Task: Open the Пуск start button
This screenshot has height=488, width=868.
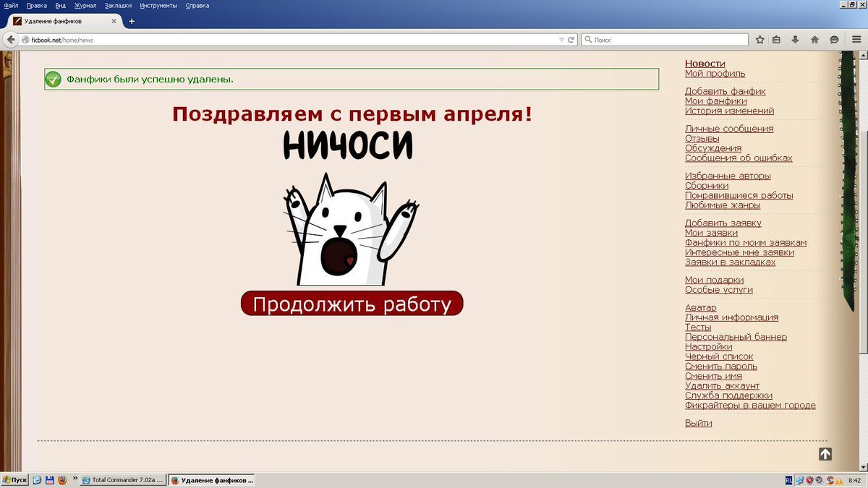Action: tap(15, 480)
